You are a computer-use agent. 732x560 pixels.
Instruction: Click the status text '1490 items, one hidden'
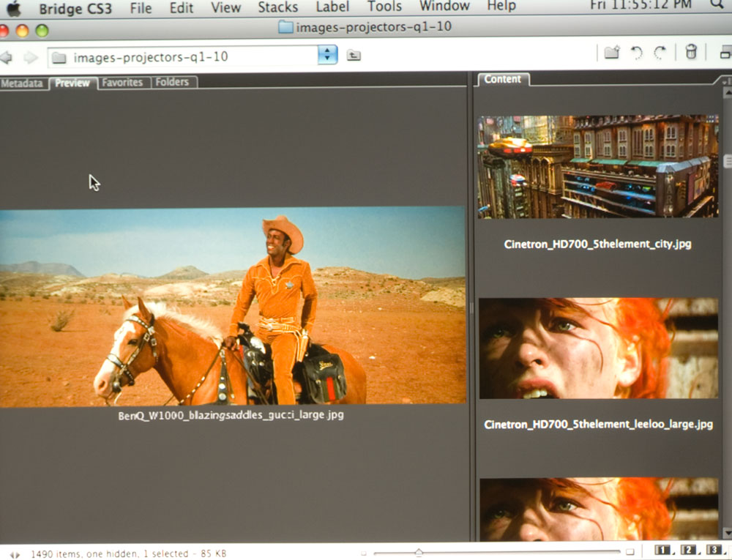coord(84,554)
